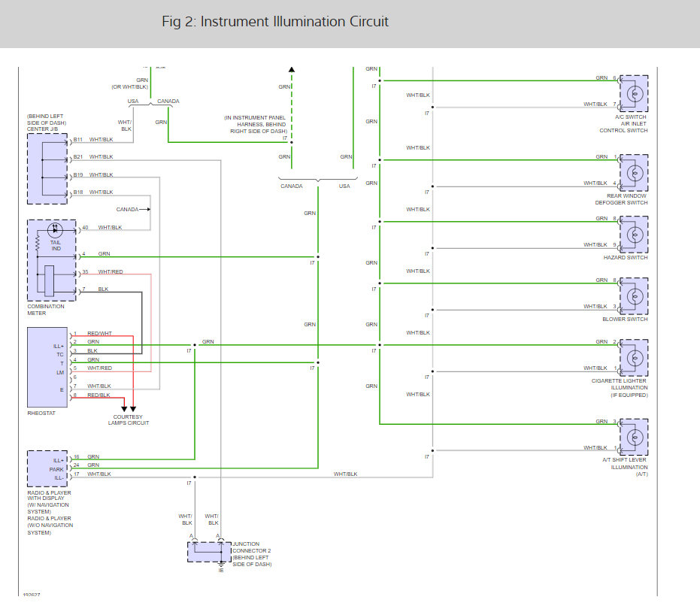Click the '35 WHT/RED' combination meter pin
700x615 pixels.
click(x=102, y=272)
